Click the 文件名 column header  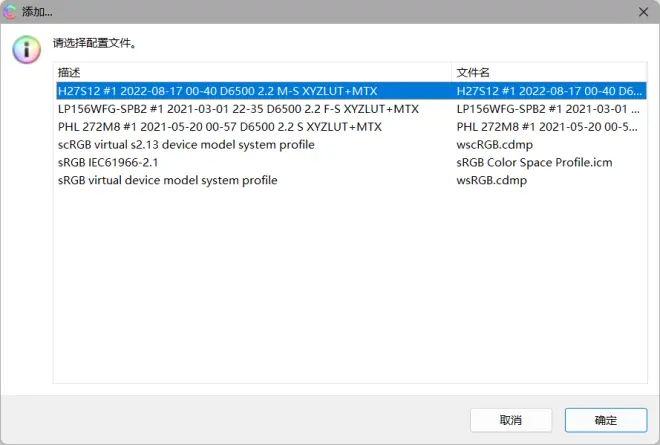[549, 72]
